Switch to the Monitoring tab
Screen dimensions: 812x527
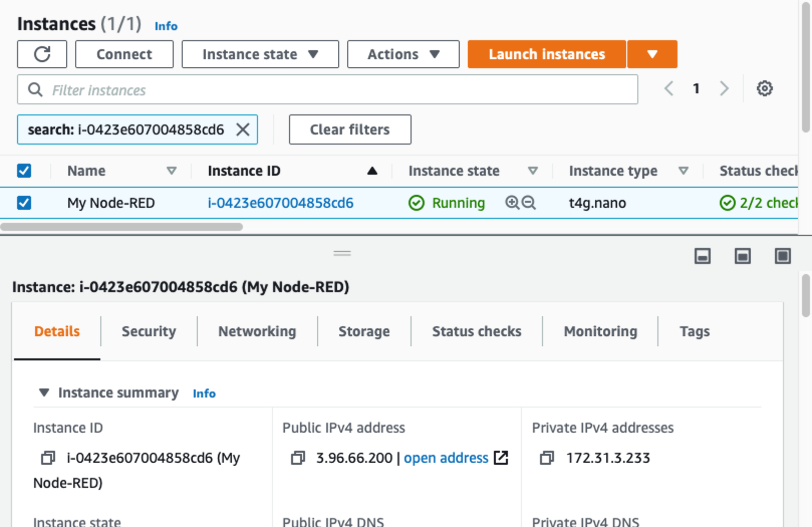click(x=600, y=331)
